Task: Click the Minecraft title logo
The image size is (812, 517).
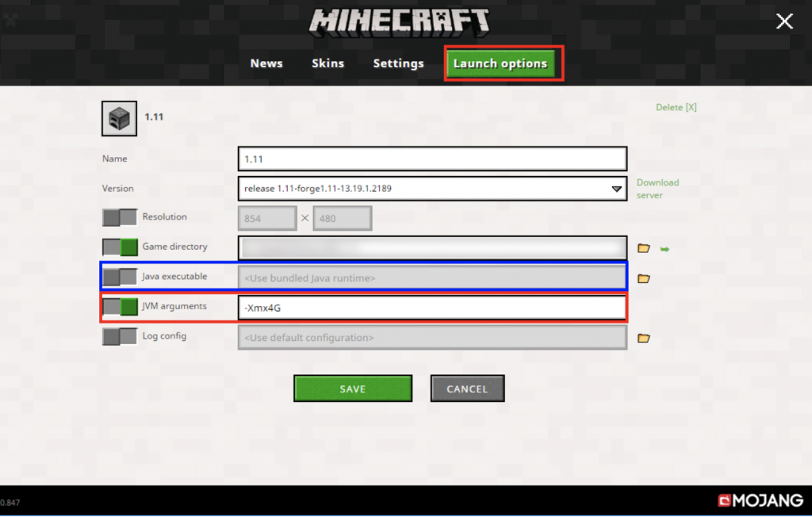Action: click(399, 22)
